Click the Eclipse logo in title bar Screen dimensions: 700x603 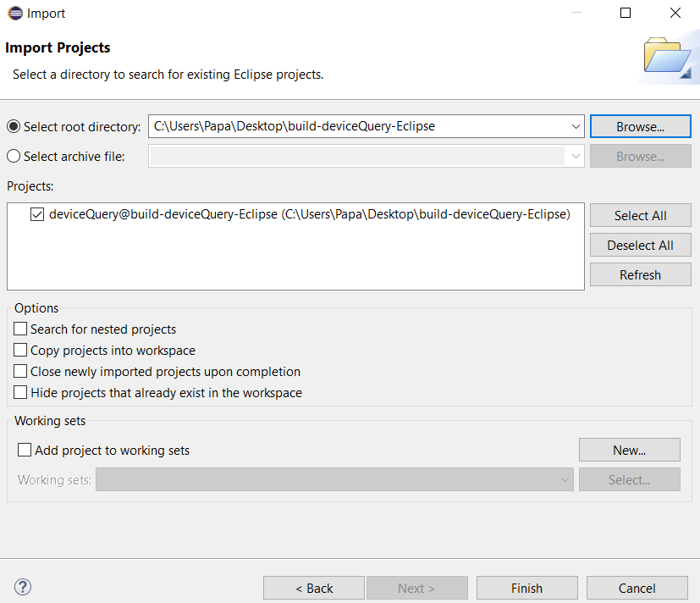coord(14,14)
